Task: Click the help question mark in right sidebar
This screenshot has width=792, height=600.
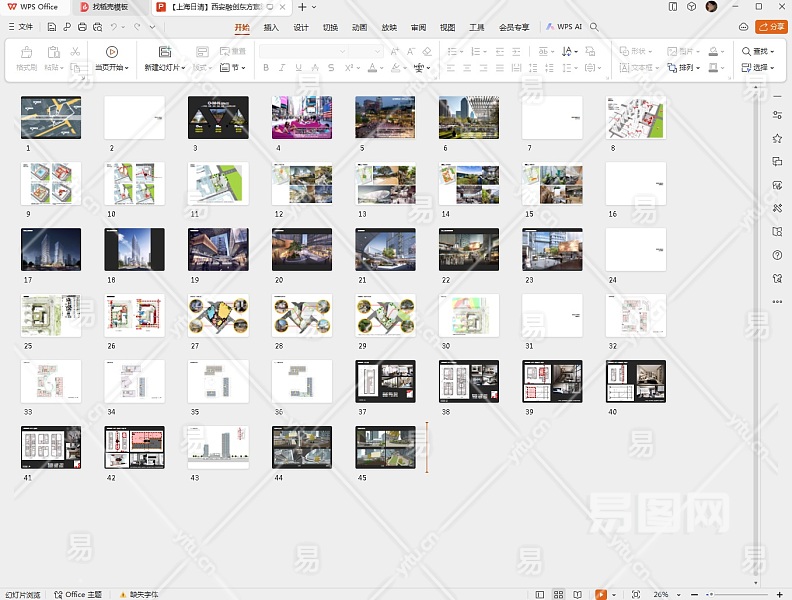Action: (x=777, y=255)
